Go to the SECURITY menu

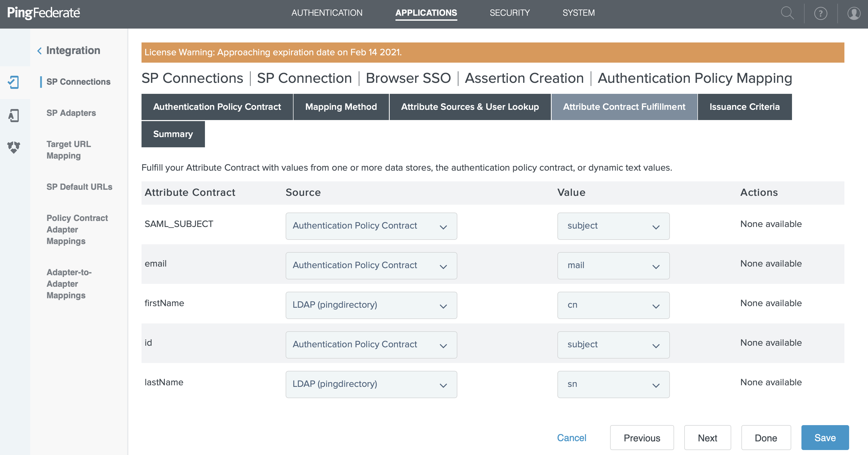(509, 13)
